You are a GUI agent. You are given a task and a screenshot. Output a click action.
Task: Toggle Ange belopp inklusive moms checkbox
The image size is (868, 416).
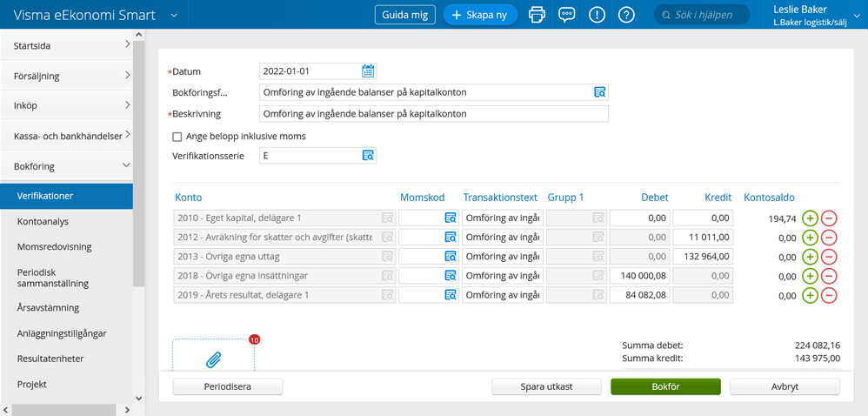tap(177, 137)
